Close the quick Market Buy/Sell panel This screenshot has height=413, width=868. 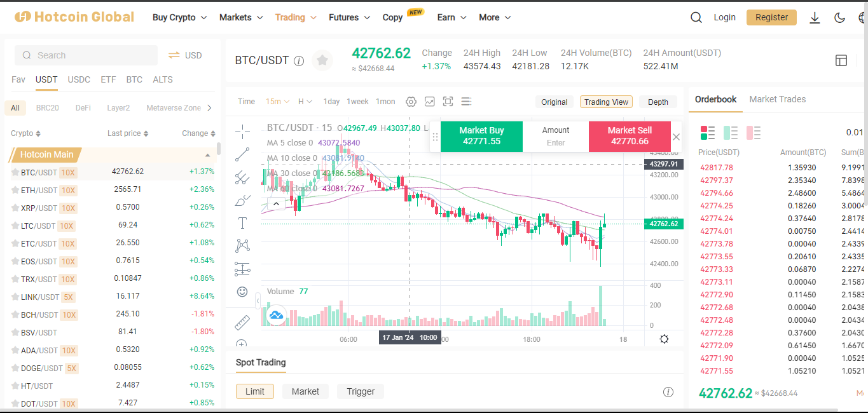pos(676,137)
